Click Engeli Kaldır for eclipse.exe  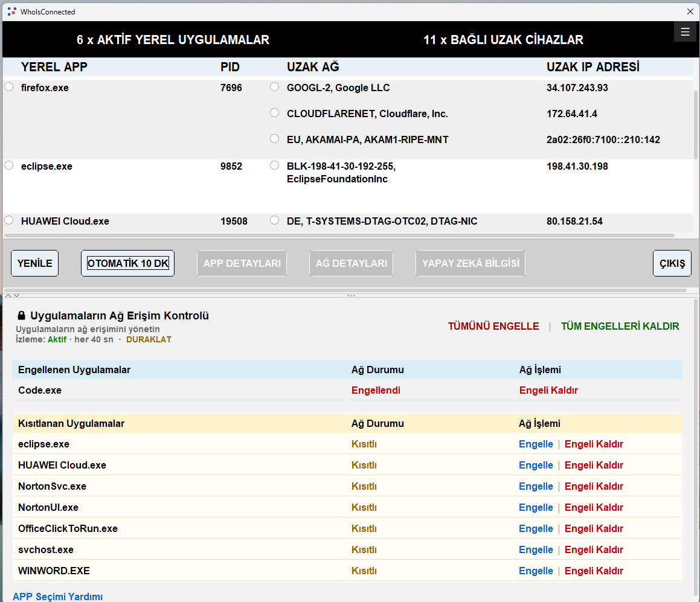click(594, 444)
